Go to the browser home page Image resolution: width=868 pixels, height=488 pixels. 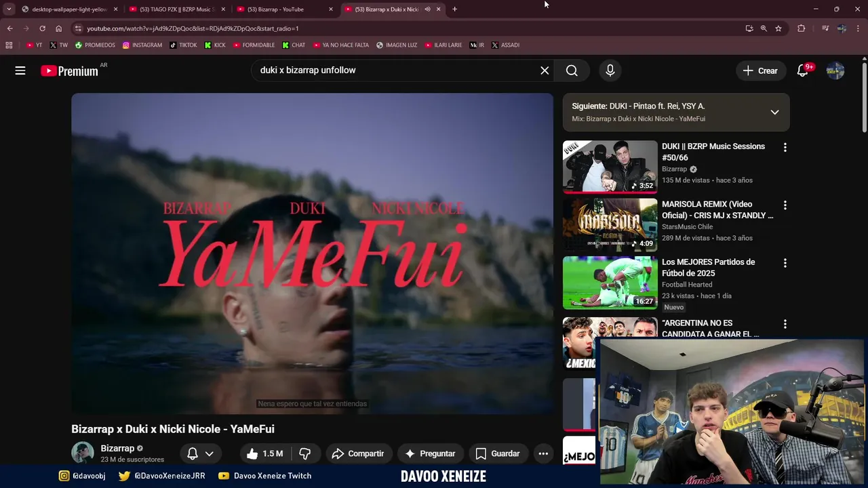(x=59, y=28)
